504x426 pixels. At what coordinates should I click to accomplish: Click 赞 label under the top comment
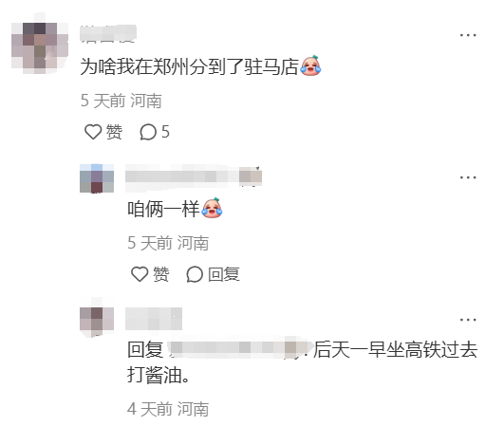(114, 132)
